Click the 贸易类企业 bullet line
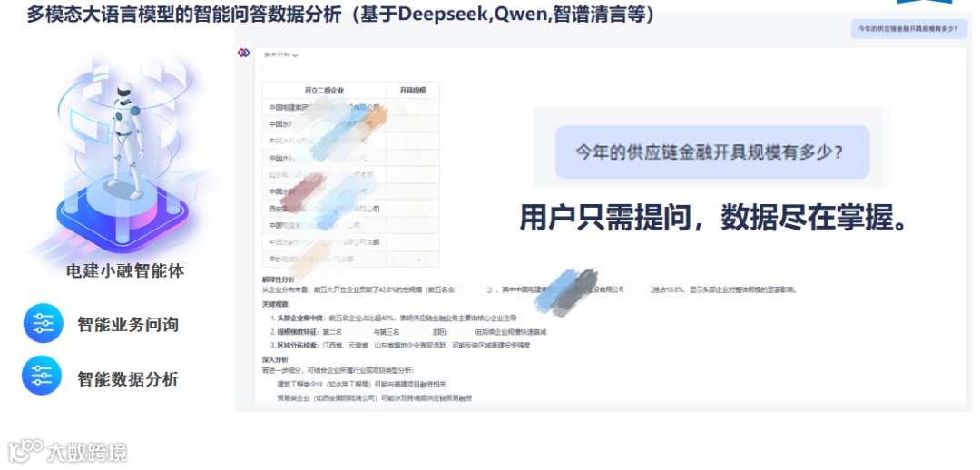 click(375, 397)
